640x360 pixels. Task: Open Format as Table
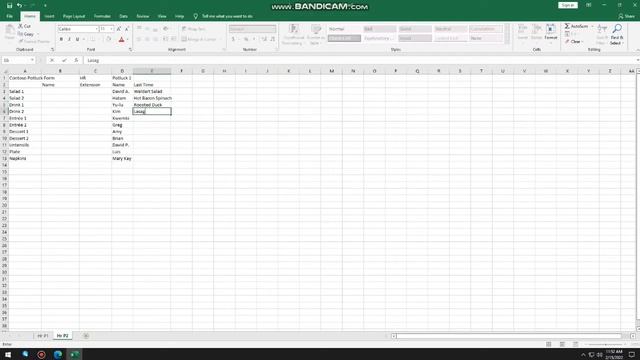(x=316, y=34)
